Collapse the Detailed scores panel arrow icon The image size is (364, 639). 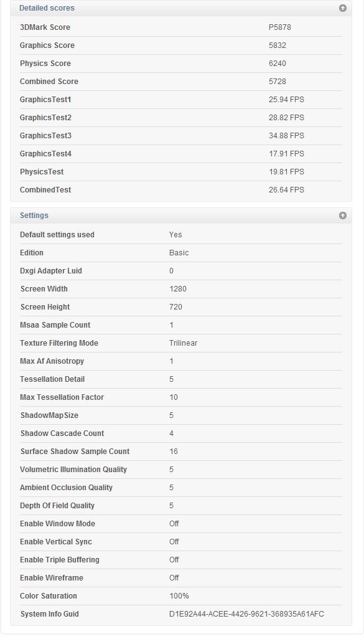tap(343, 8)
